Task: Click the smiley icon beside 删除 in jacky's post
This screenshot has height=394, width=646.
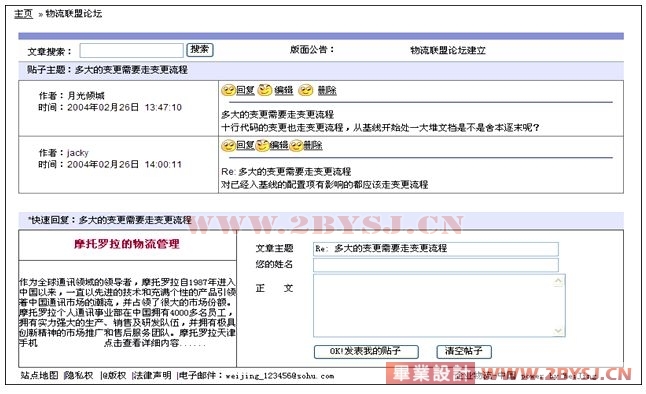Action: [x=296, y=145]
